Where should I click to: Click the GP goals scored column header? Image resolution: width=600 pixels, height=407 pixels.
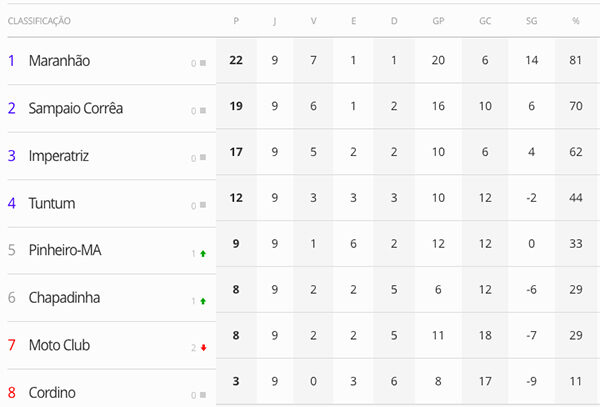(438, 21)
